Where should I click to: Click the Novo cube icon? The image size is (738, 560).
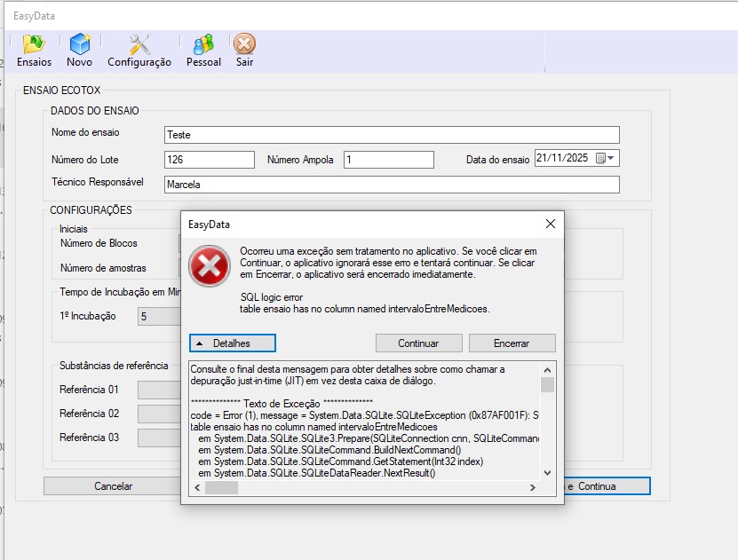[x=80, y=44]
